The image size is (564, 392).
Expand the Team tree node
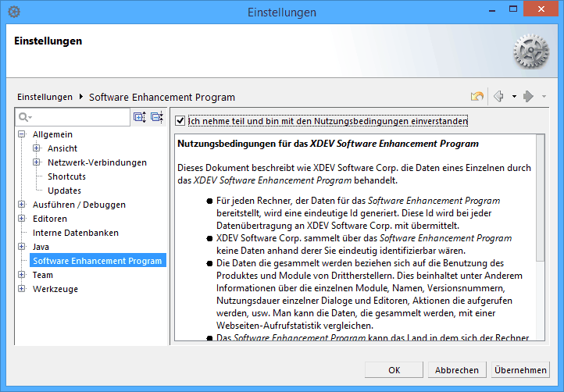[x=22, y=274]
